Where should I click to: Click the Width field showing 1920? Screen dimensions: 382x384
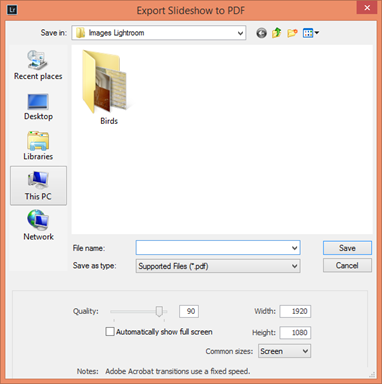coord(295,311)
